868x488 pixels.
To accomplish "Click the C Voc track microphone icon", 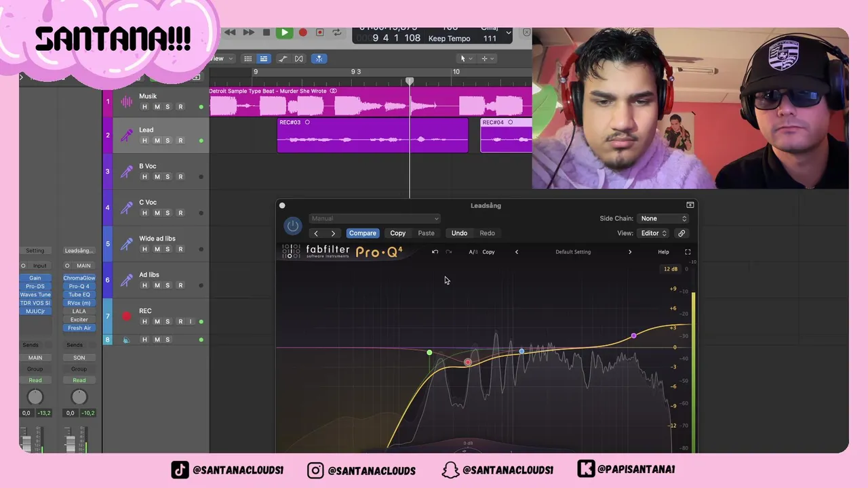I will coord(127,207).
